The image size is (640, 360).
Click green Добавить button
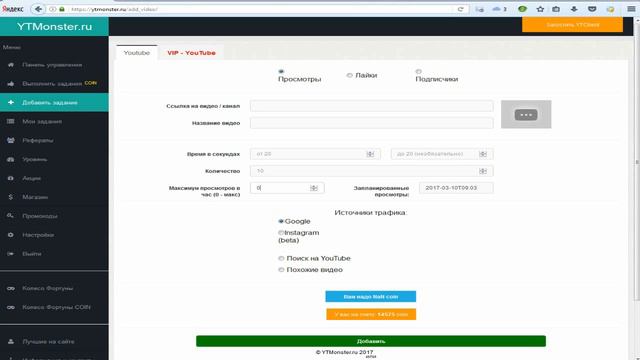371,341
